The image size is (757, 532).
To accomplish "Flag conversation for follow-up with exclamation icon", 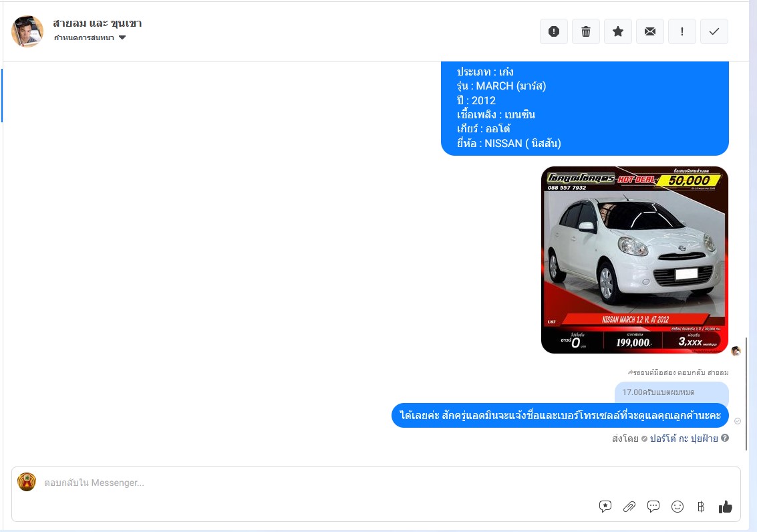I will (x=682, y=31).
